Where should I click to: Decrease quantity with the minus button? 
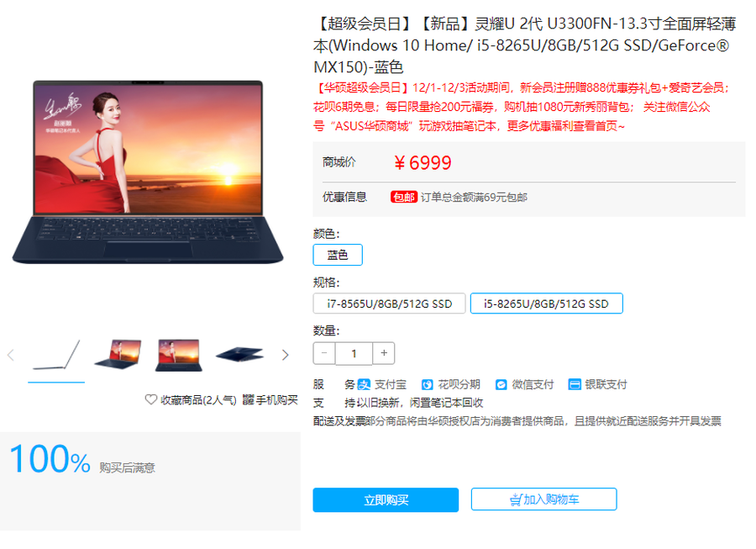tap(324, 353)
